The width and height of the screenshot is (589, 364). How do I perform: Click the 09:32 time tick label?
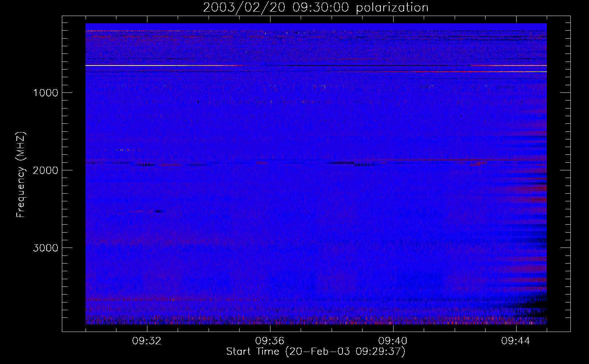(147, 341)
